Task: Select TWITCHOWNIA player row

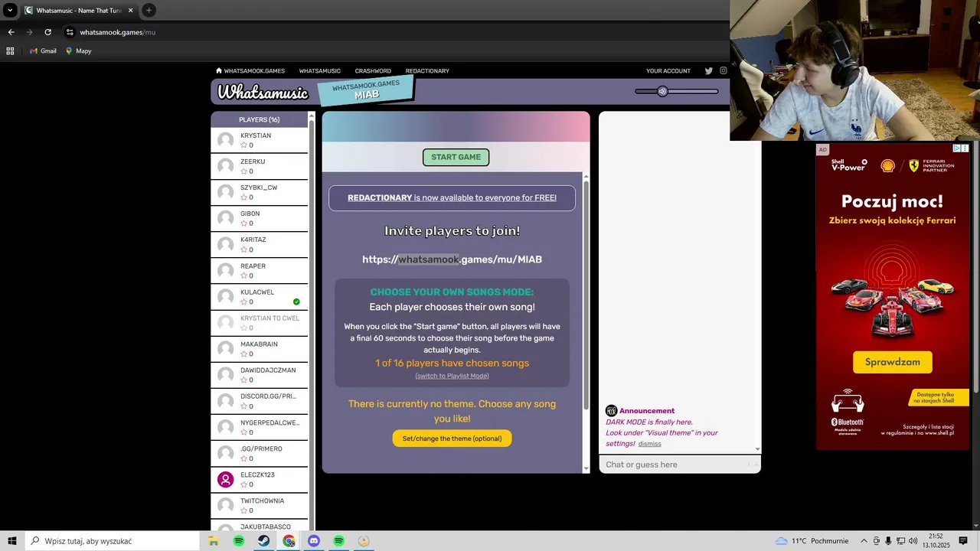Action: click(260, 506)
